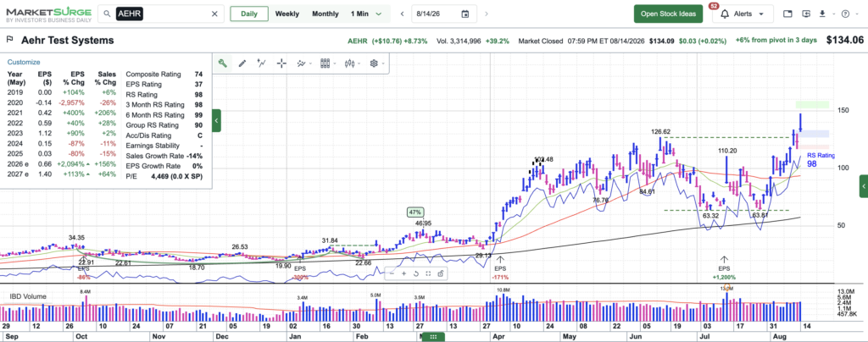The image size is (868, 342).
Task: Switch to the Daily chart tab
Action: tap(248, 14)
